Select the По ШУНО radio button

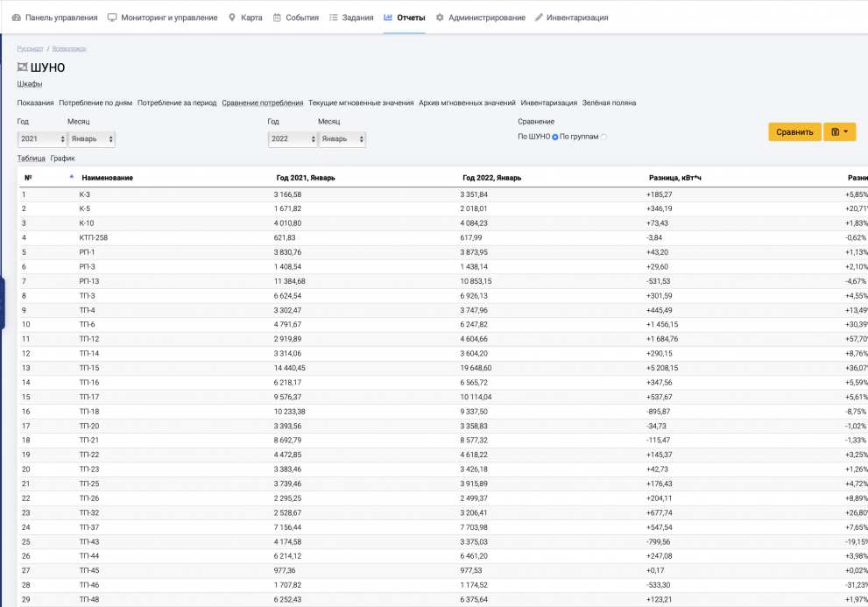click(555, 137)
